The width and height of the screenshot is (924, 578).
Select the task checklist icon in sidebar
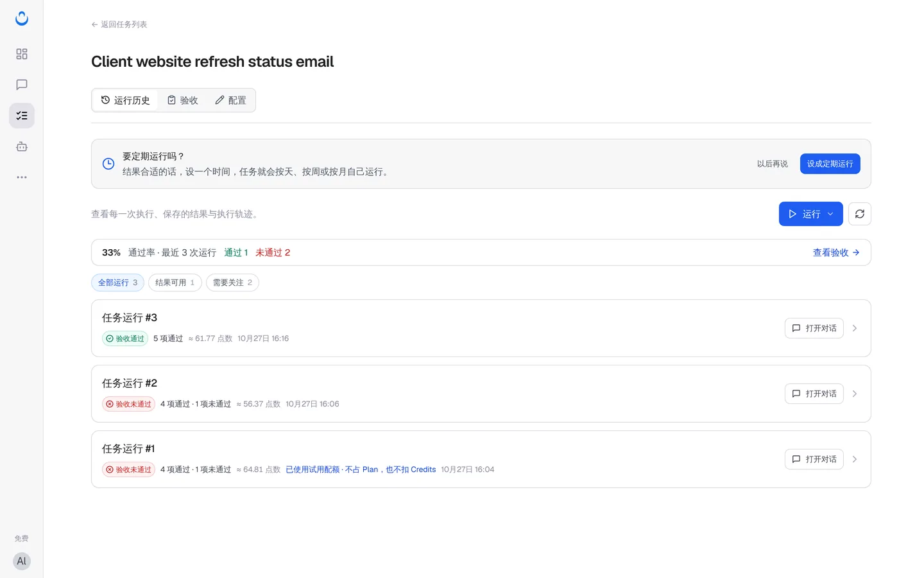coord(22,116)
